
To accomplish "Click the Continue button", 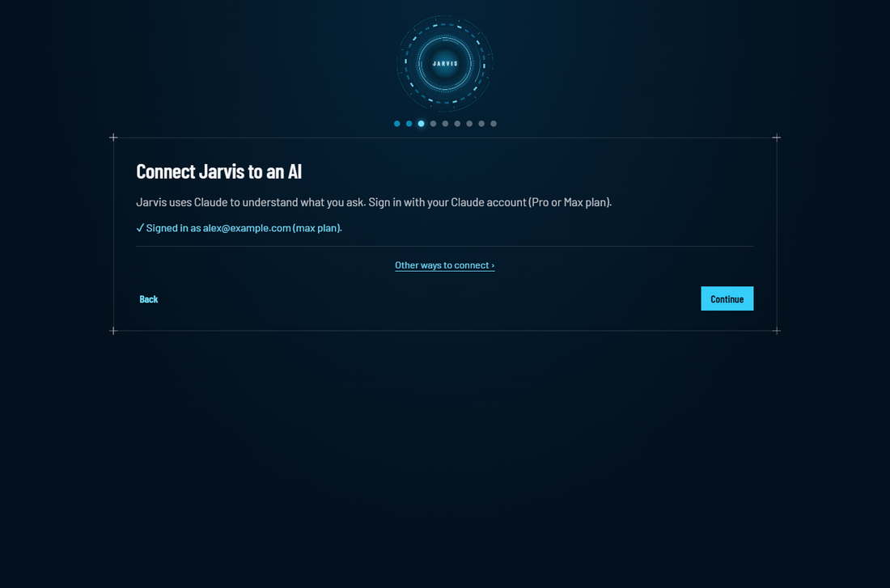I will click(727, 298).
